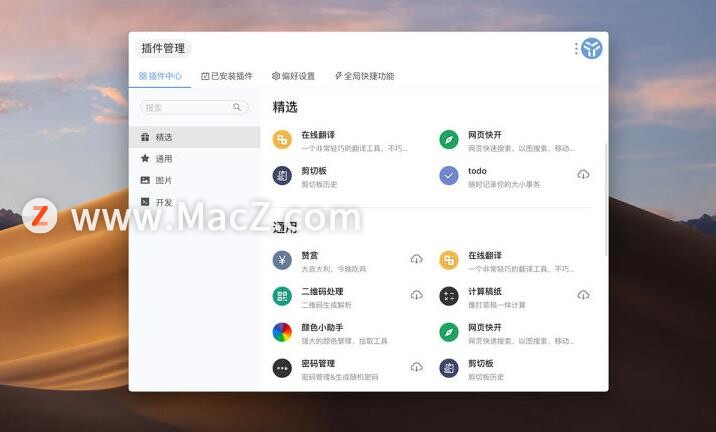Click the 网页快开 compass icon in 通用 section
This screenshot has width=716, height=432.
pyautogui.click(x=449, y=332)
